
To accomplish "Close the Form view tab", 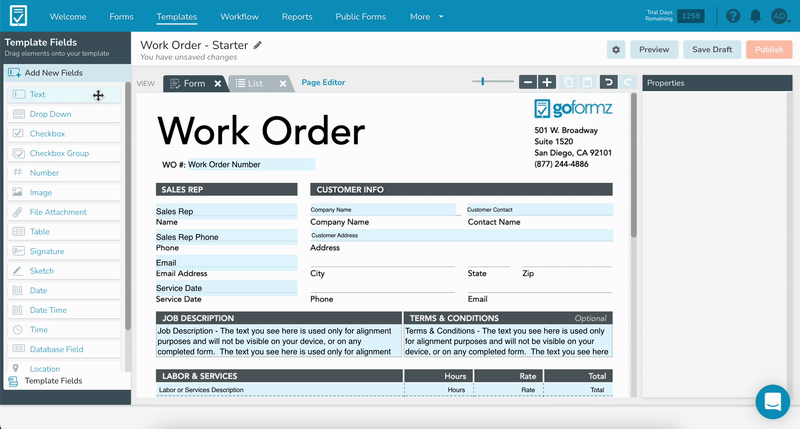I will pos(218,84).
